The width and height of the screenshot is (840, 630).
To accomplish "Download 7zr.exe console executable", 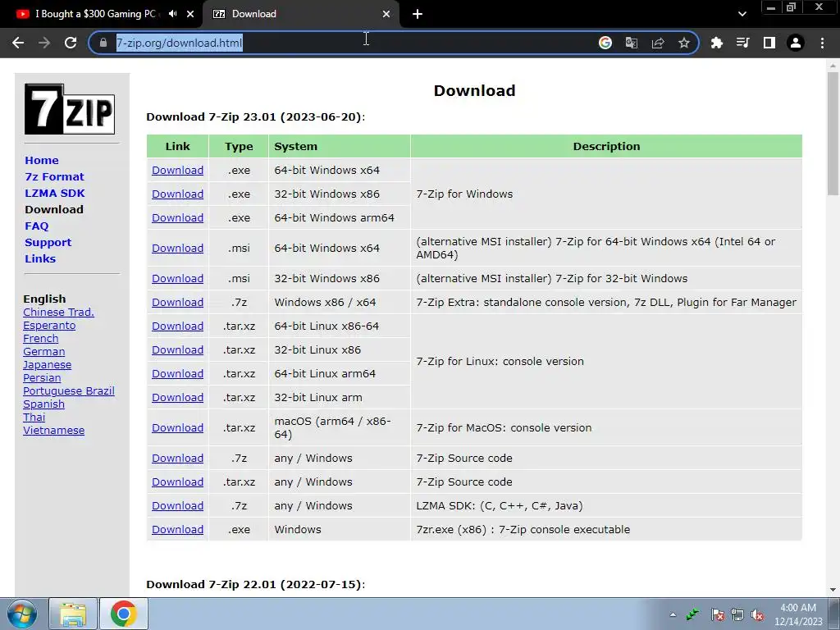I will click(x=177, y=530).
